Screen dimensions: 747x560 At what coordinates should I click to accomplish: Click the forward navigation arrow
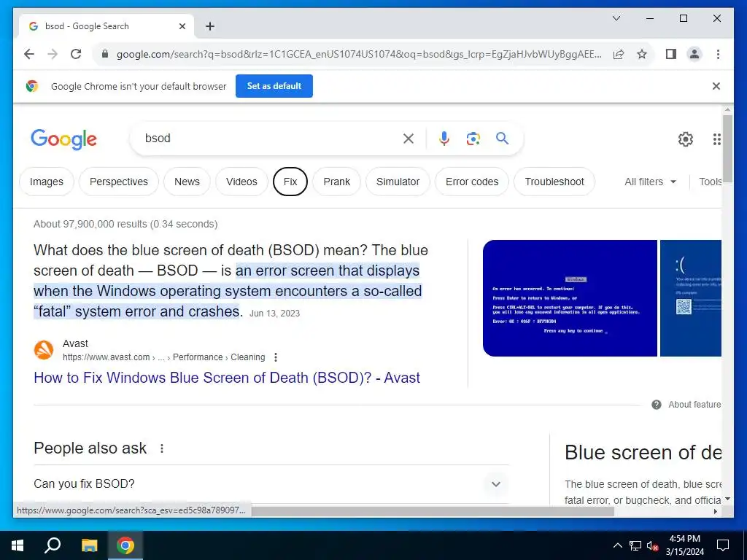(53, 54)
